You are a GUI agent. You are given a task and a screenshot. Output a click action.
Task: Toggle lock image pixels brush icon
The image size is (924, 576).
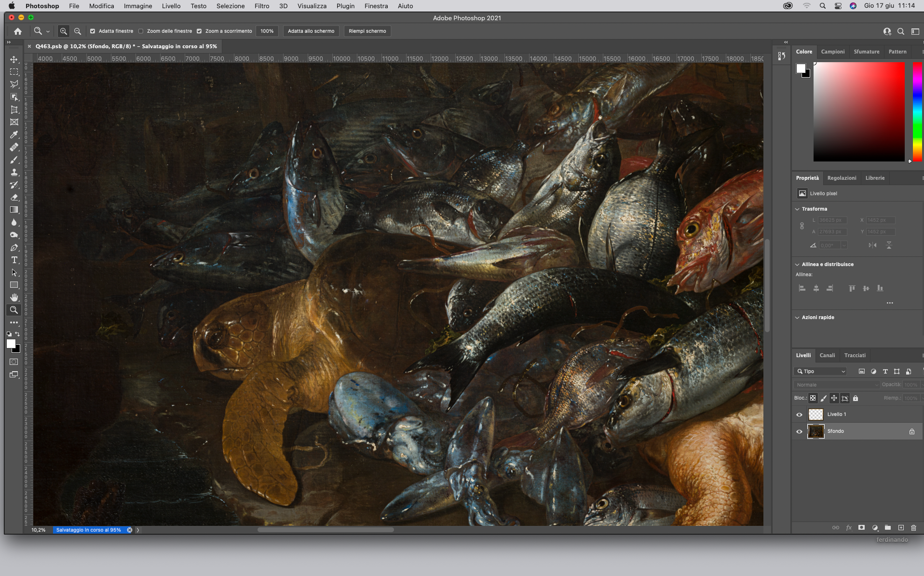coord(824,398)
